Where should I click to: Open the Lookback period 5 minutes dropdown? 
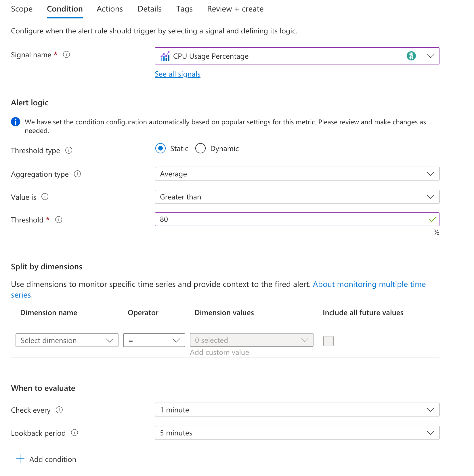click(x=297, y=433)
